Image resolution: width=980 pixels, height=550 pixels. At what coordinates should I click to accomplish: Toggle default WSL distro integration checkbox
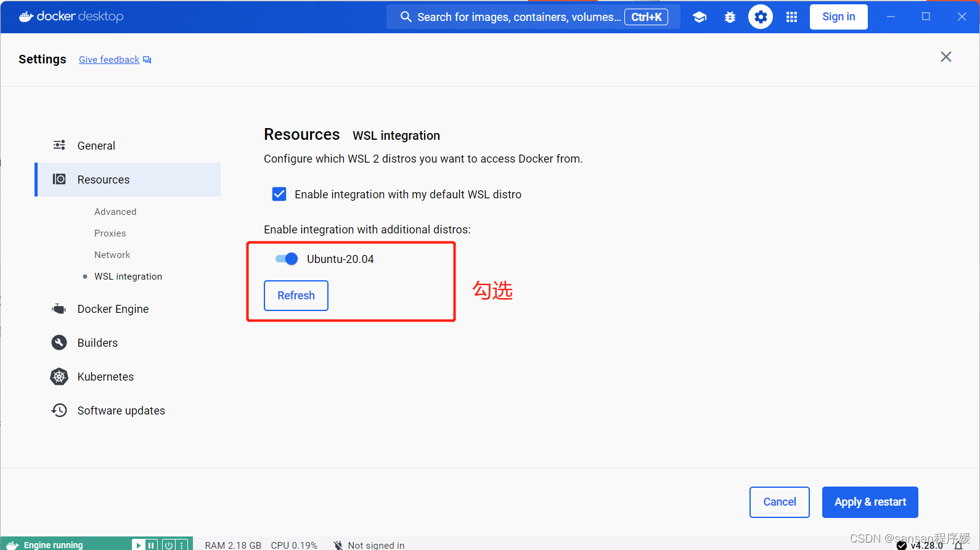point(279,194)
